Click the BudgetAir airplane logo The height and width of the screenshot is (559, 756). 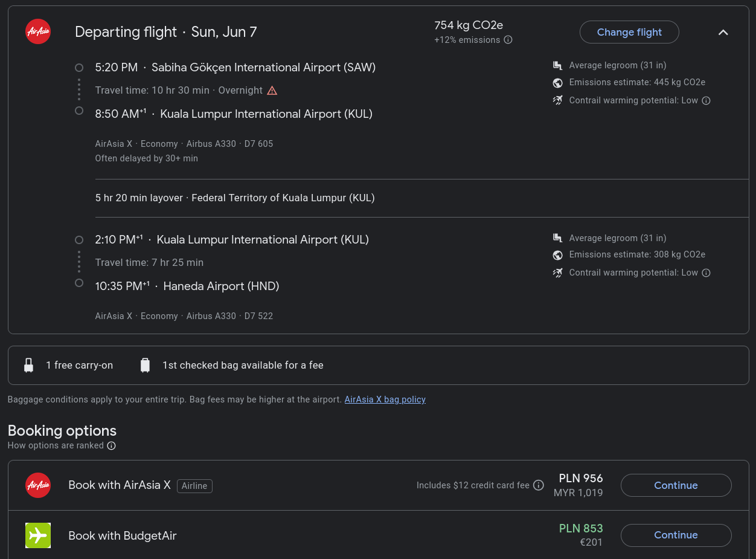coord(38,535)
